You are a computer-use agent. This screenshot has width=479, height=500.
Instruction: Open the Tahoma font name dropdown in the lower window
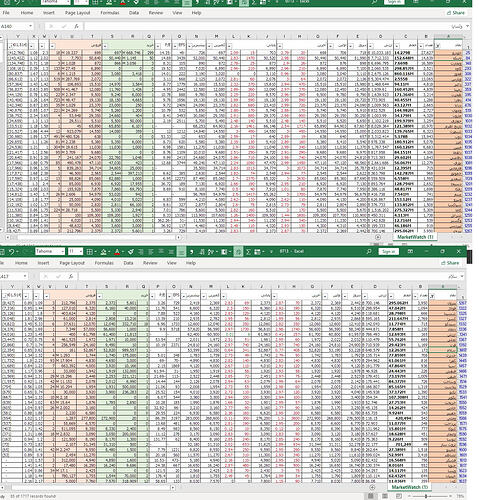point(62,251)
